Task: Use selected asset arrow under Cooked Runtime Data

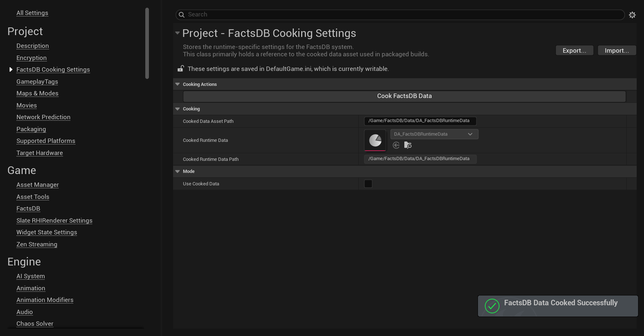Action: click(x=396, y=145)
